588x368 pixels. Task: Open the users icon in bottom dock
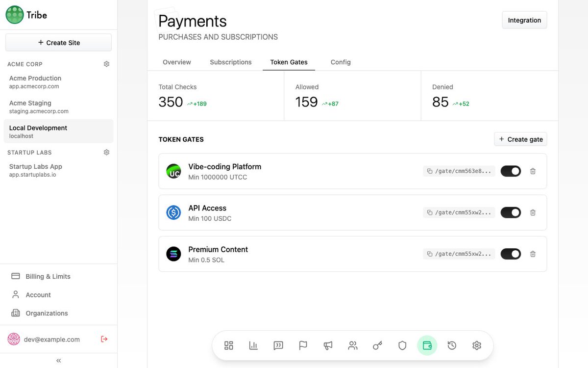click(353, 345)
